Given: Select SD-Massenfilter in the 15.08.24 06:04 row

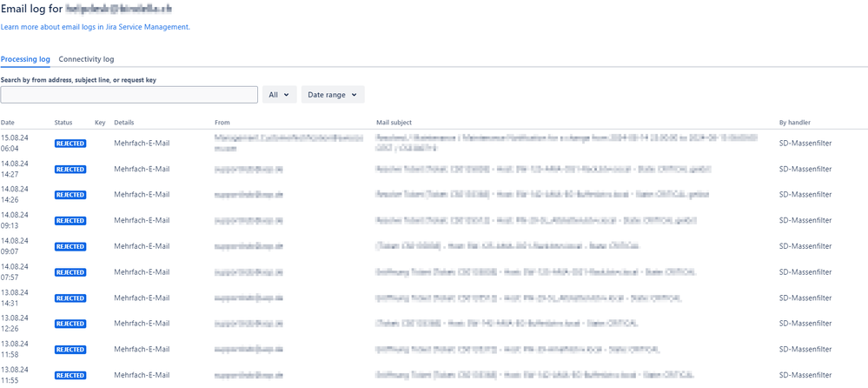Looking at the screenshot, I should click(x=805, y=143).
